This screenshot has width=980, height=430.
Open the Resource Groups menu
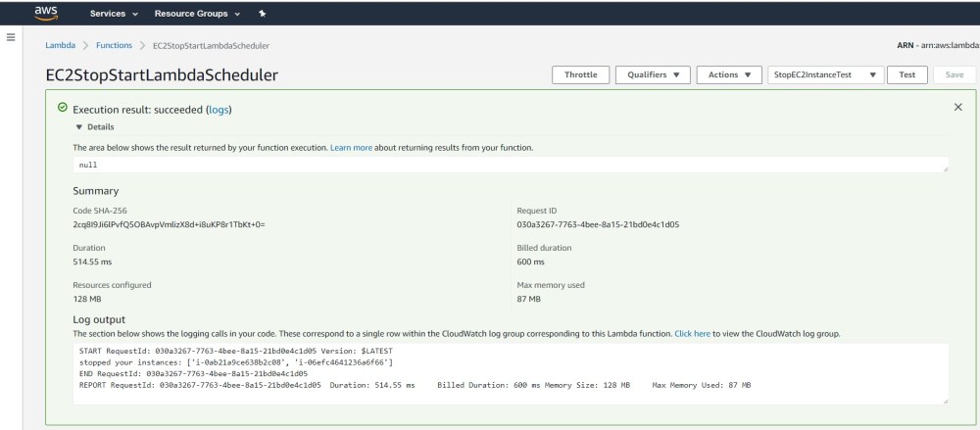coord(197,13)
